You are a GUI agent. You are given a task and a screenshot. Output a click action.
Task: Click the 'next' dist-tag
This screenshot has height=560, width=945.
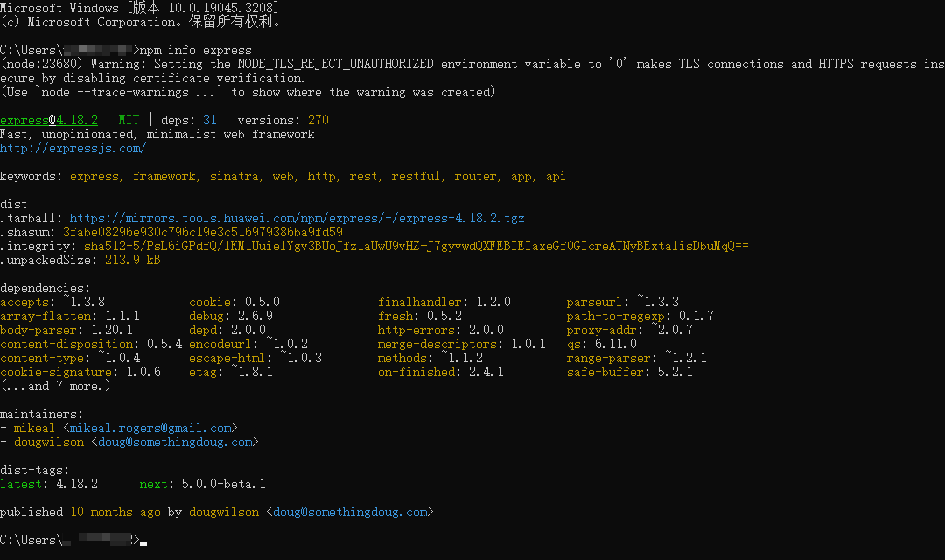tap(153, 485)
